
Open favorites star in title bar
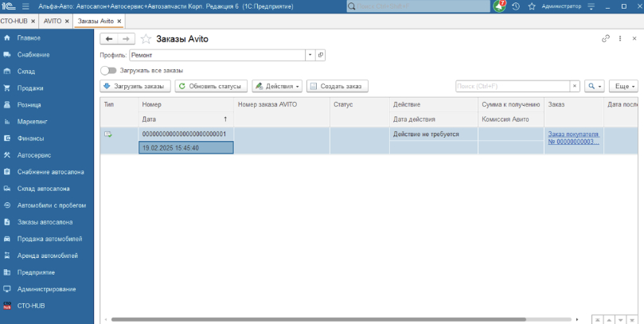point(532,6)
